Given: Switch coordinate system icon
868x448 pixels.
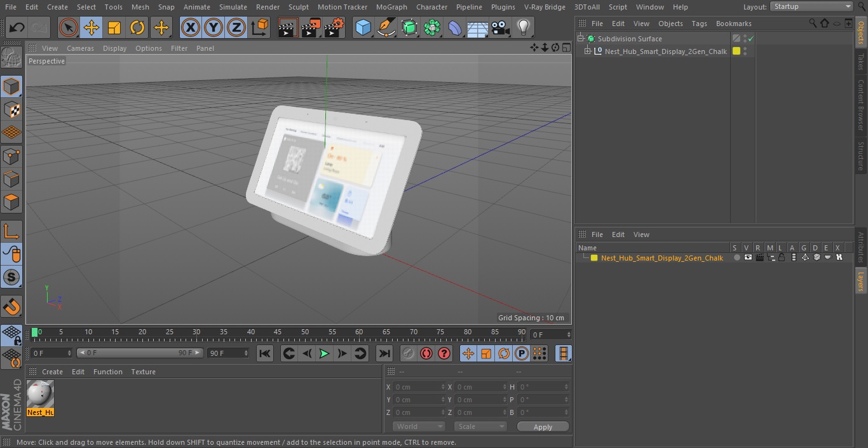Looking at the screenshot, I should pos(260,28).
